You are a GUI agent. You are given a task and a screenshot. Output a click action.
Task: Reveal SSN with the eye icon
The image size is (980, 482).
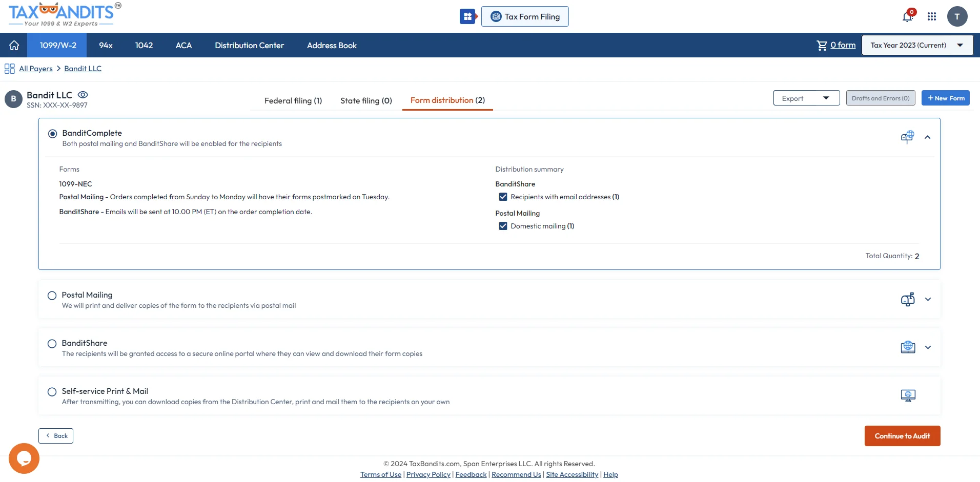[x=83, y=95]
